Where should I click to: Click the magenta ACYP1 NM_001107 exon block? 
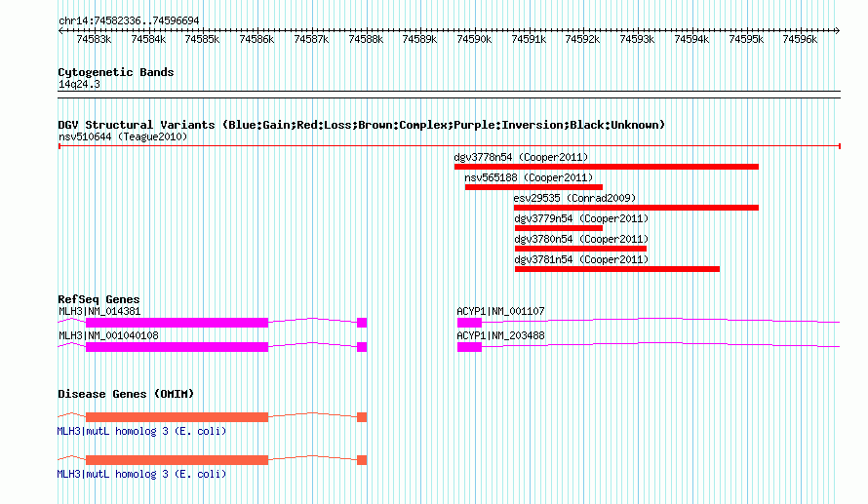[x=469, y=323]
